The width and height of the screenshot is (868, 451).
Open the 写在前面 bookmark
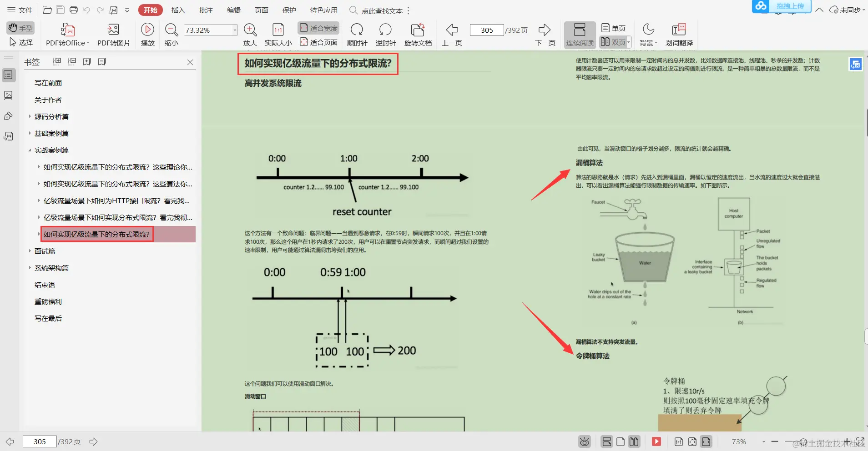(x=48, y=83)
